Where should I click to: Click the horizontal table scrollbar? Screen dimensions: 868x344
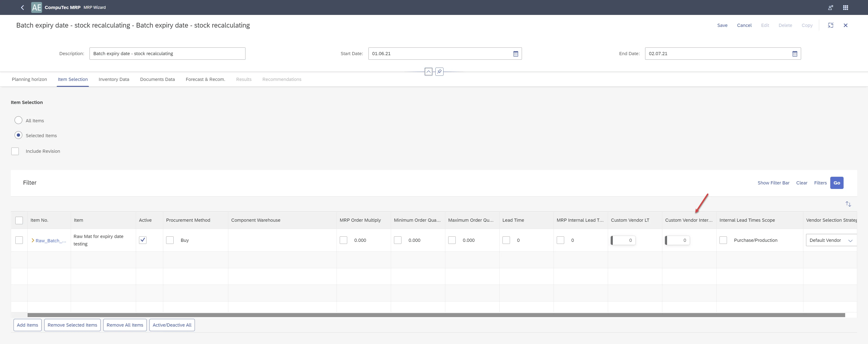pos(436,315)
